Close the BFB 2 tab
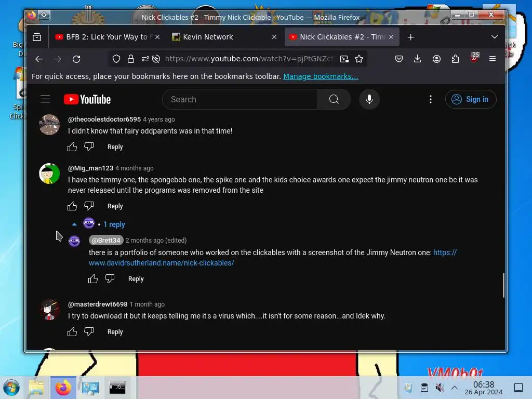This screenshot has width=532, height=399. [x=157, y=37]
